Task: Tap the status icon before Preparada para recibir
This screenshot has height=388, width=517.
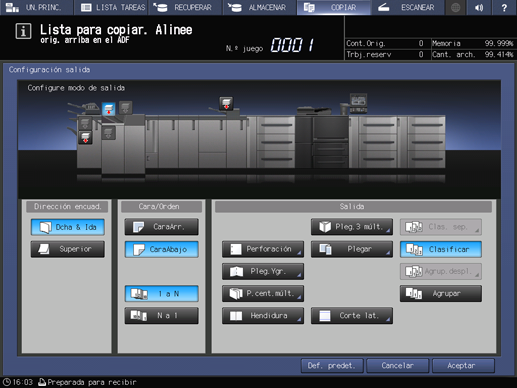Action: click(42, 382)
